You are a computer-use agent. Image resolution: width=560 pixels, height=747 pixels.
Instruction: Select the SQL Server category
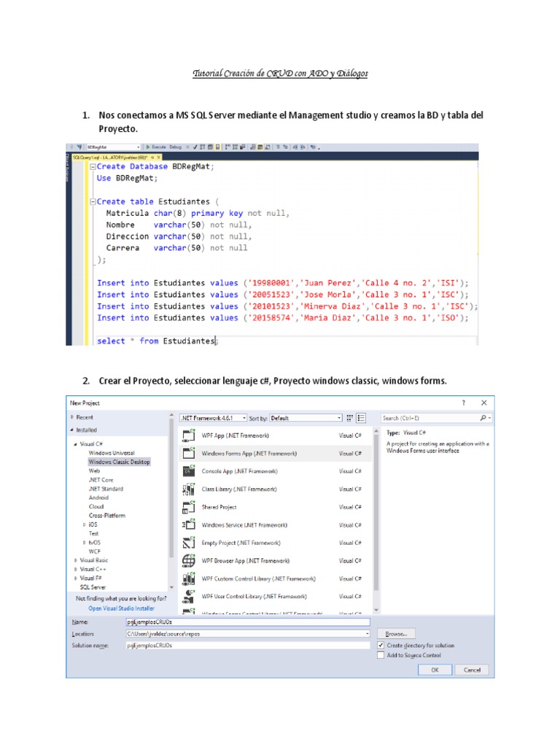(93, 587)
